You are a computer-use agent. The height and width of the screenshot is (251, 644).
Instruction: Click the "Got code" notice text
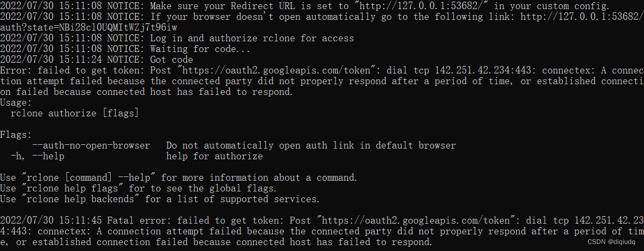[172, 60]
